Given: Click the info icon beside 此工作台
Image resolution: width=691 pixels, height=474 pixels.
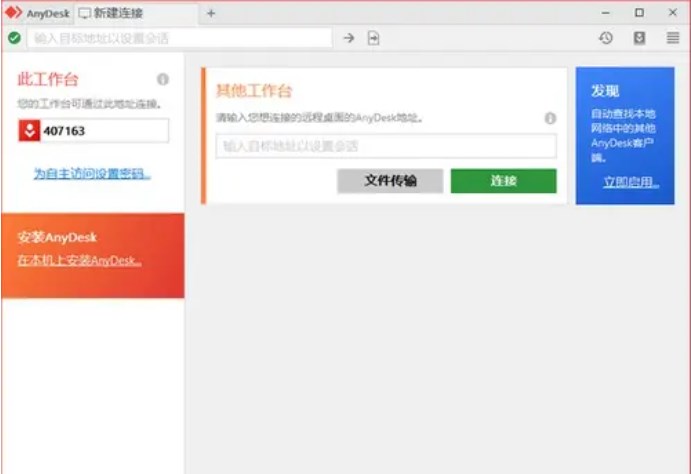Looking at the screenshot, I should point(163,79).
